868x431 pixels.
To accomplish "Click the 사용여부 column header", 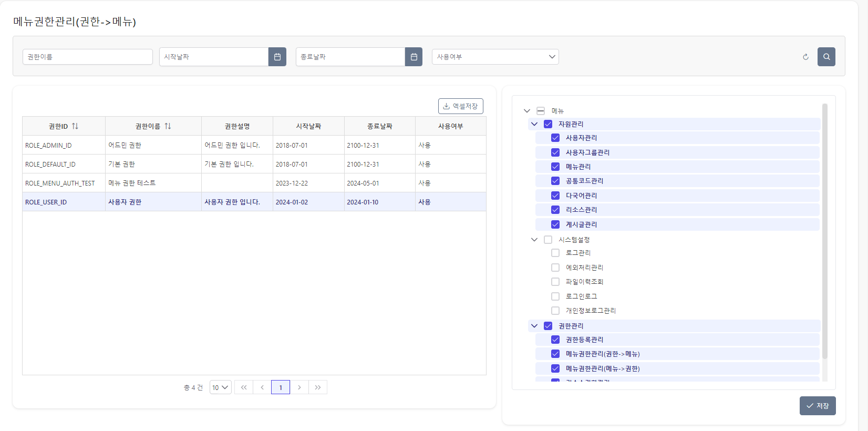I will coord(451,126).
